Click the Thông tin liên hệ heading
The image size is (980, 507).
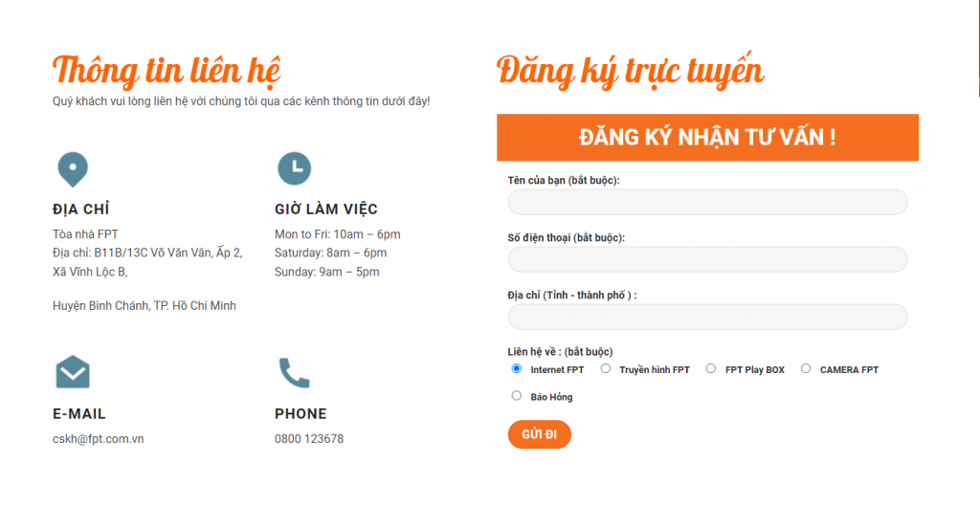coord(167,71)
